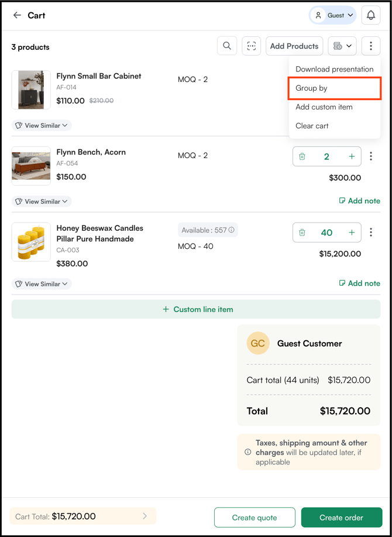392x537 pixels.
Task: Click the search magnifier icon
Action: pos(227,46)
